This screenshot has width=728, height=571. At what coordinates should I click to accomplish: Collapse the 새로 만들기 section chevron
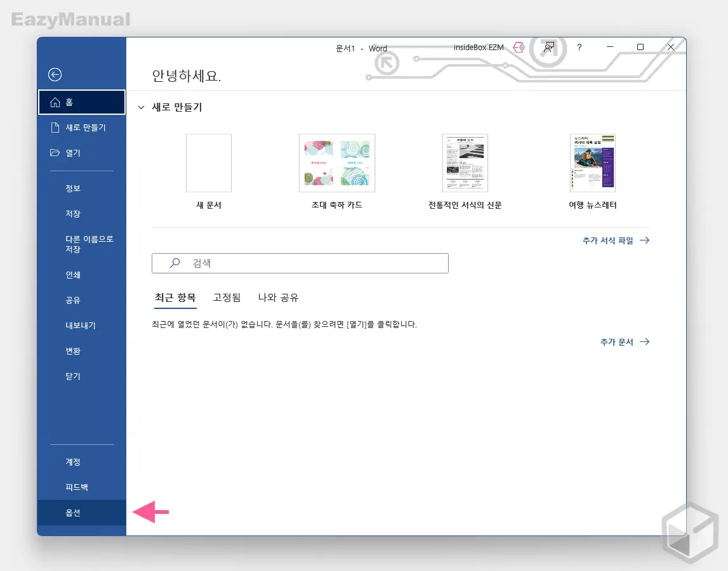[141, 107]
